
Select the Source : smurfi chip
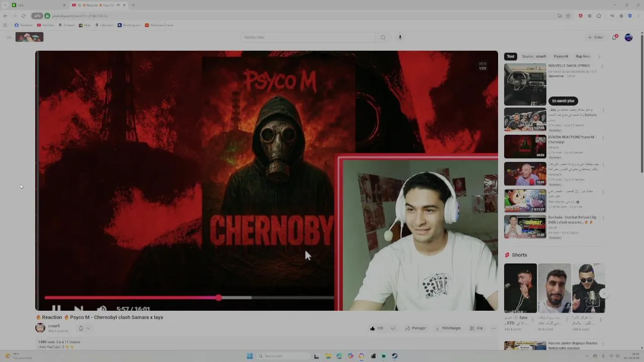(534, 56)
